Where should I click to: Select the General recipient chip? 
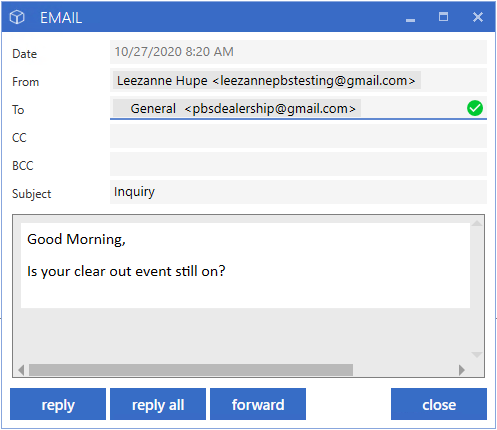(237, 108)
